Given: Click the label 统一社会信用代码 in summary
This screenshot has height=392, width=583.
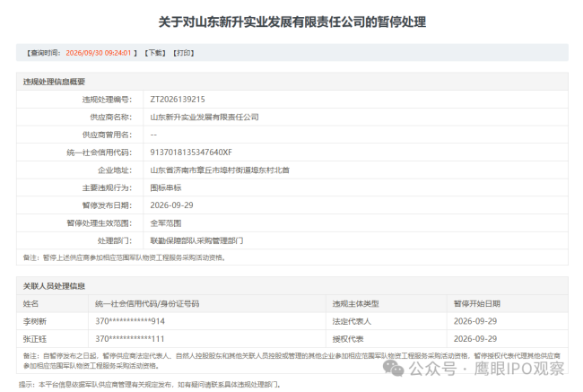Looking at the screenshot, I should pos(100,152).
